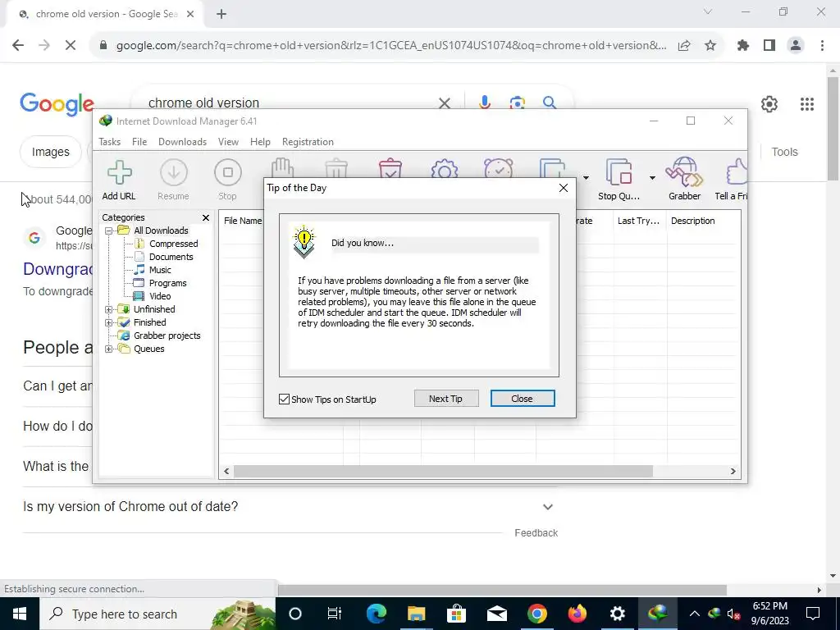The image size is (840, 630).
Task: Bookmark this page with the star icon
Action: pos(710,46)
